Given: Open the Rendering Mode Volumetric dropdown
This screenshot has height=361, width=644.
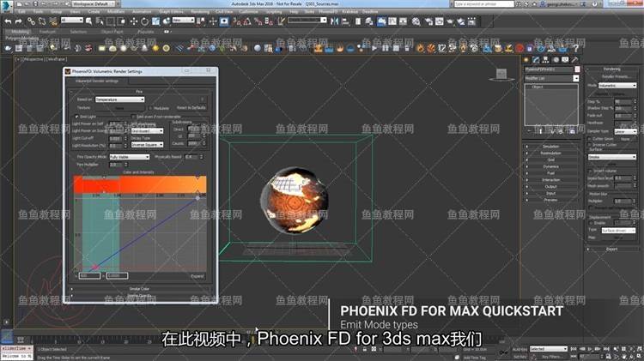Looking at the screenshot, I should [617, 86].
